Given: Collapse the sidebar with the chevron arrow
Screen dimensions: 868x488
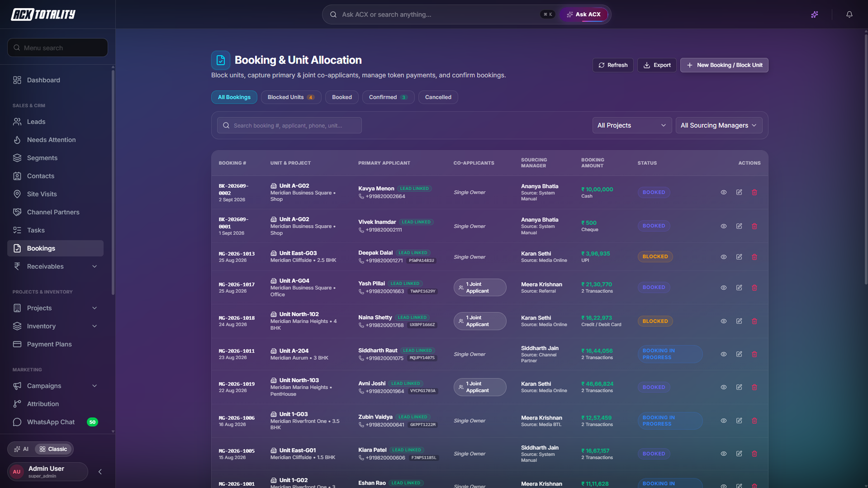Looking at the screenshot, I should click(100, 472).
